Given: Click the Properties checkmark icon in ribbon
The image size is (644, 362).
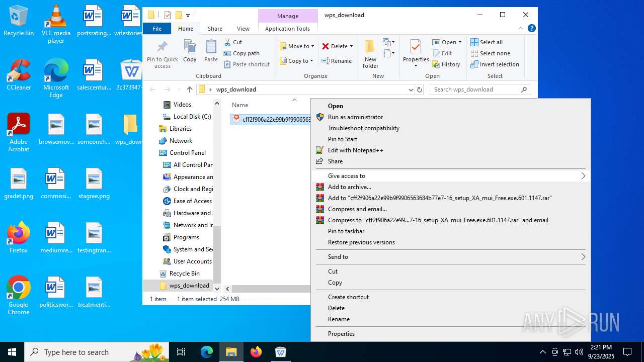Looking at the screenshot, I should click(x=416, y=47).
